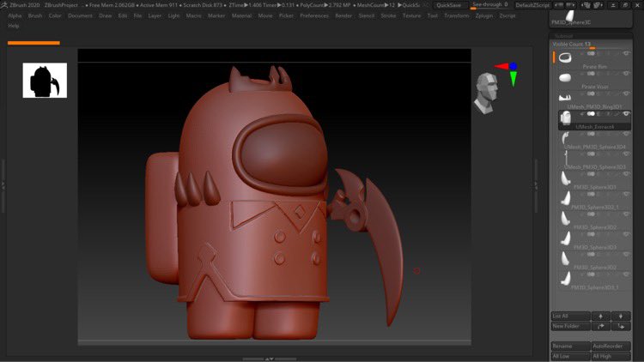Adjust the See-through slider
Screen dimensions: 644x362
point(489,5)
